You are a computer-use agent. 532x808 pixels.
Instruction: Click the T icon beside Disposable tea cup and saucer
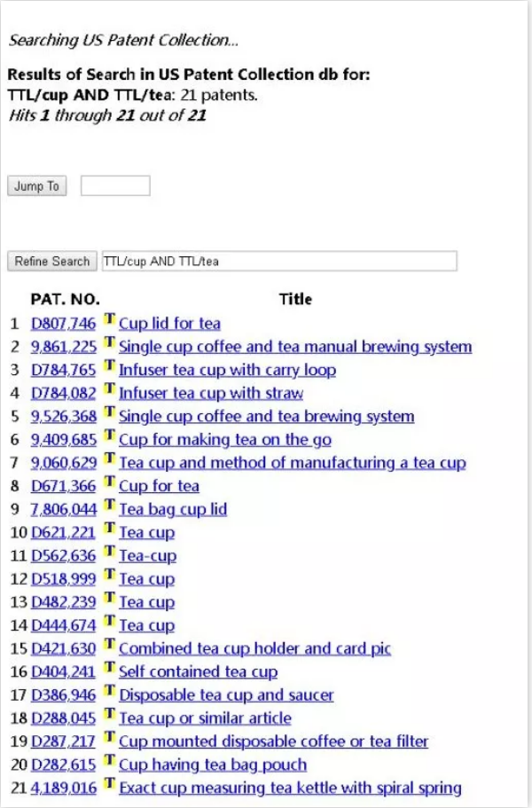tap(110, 694)
